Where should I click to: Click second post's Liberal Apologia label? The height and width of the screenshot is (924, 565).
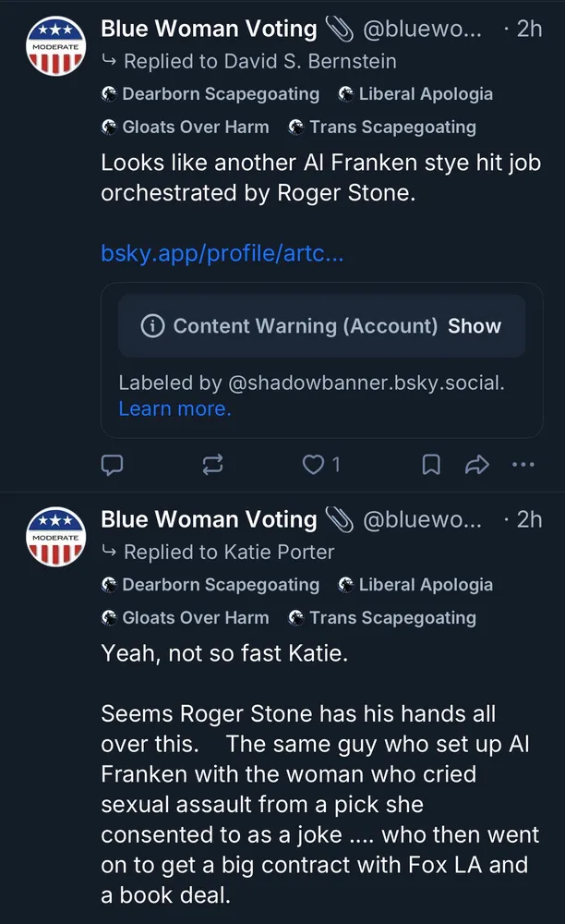click(x=415, y=585)
